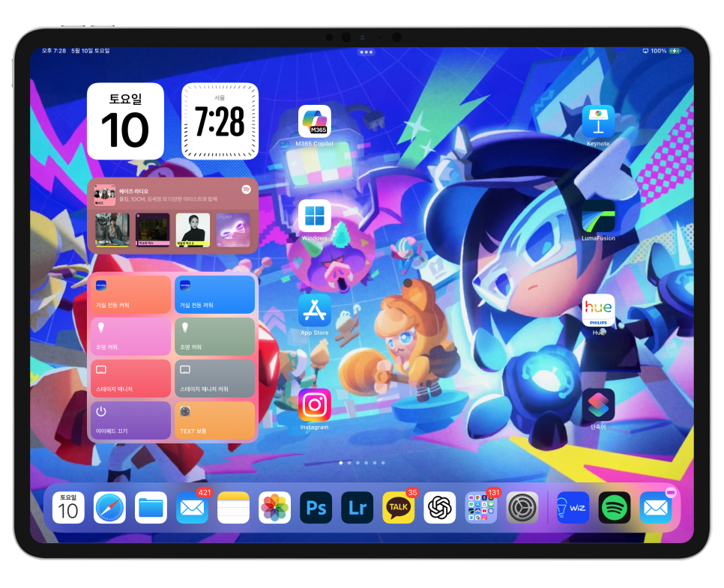The height and width of the screenshot is (588, 724).
Task: Open the recent Mail app with minus badge
Action: [656, 508]
